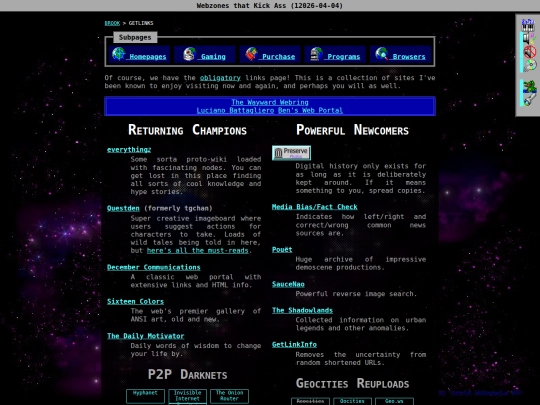Go to Luciano Battagliero webring neighbor
The image size is (540, 405).
point(235,111)
